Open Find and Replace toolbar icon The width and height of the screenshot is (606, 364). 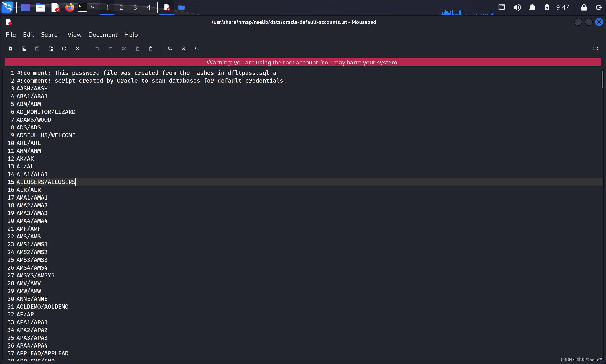tap(184, 48)
